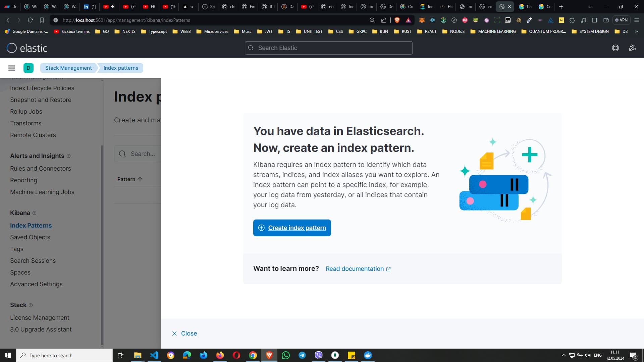
Task: Launch VS Code from the taskbar
Action: (x=154, y=355)
